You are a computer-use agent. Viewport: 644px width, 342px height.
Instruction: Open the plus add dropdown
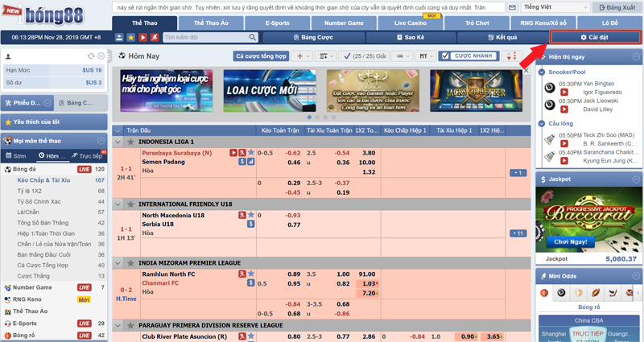click(302, 56)
